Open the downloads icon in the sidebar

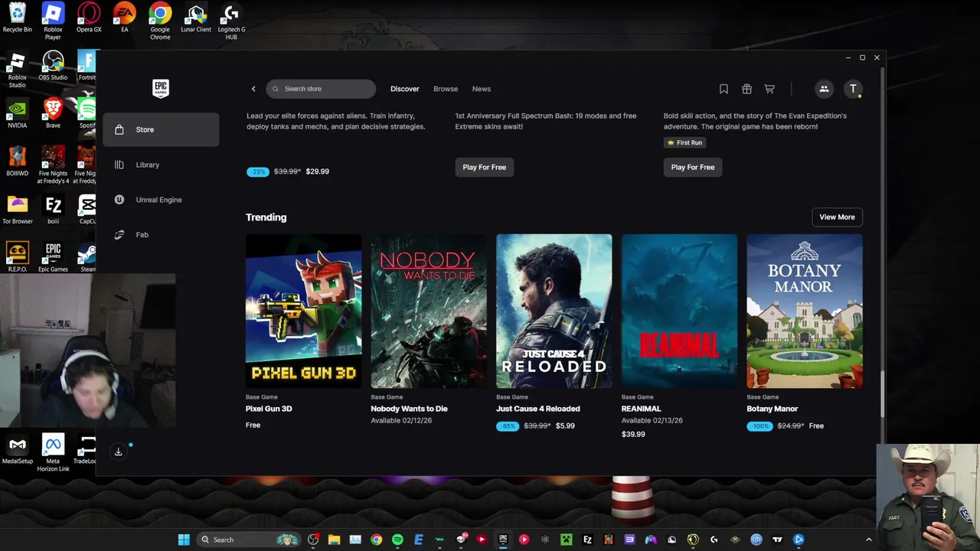point(118,452)
